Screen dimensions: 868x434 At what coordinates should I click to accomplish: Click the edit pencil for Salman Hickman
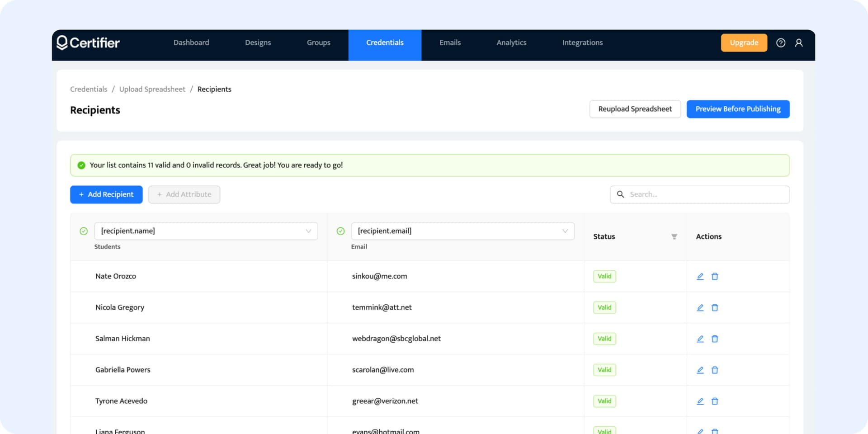coord(700,339)
